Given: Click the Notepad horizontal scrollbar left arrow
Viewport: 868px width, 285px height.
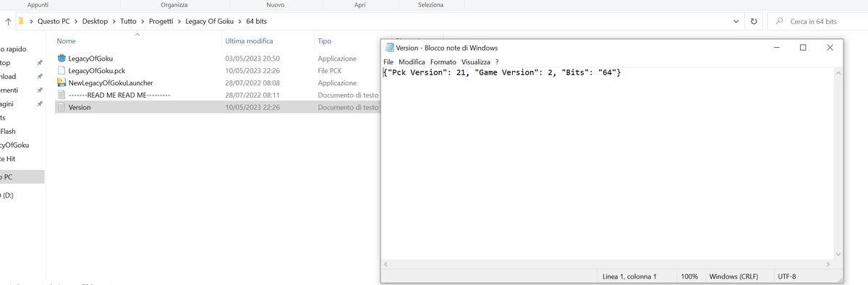Looking at the screenshot, I should pyautogui.click(x=386, y=264).
